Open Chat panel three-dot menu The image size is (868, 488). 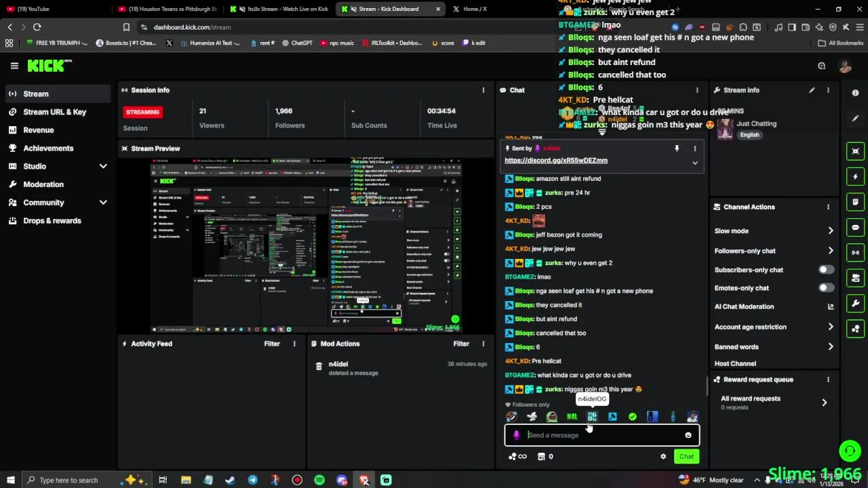[x=697, y=90]
